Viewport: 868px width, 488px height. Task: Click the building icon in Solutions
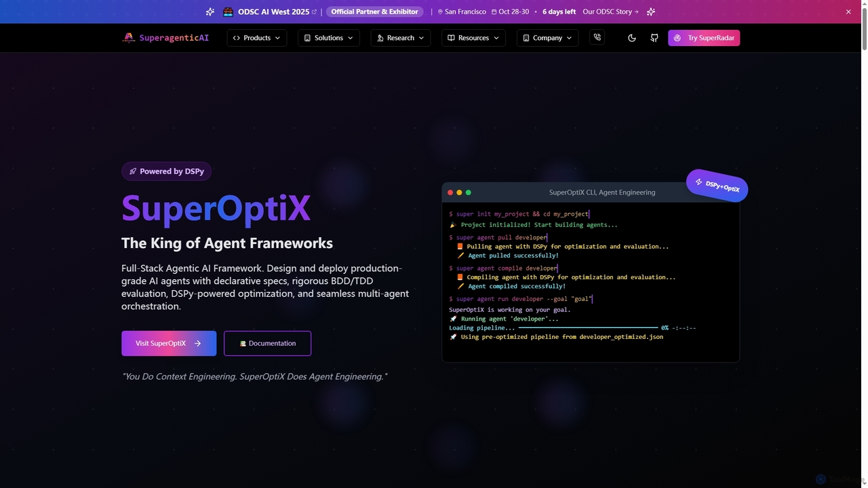[x=307, y=38]
